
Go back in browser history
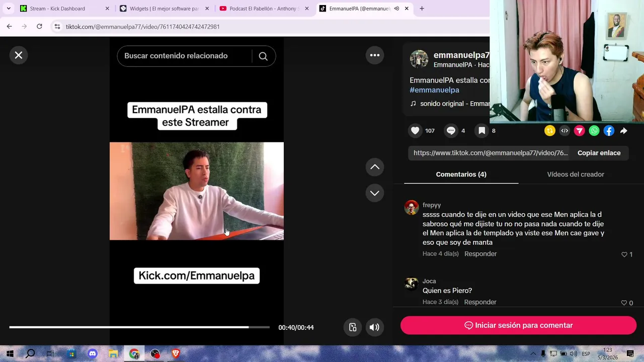click(x=9, y=27)
